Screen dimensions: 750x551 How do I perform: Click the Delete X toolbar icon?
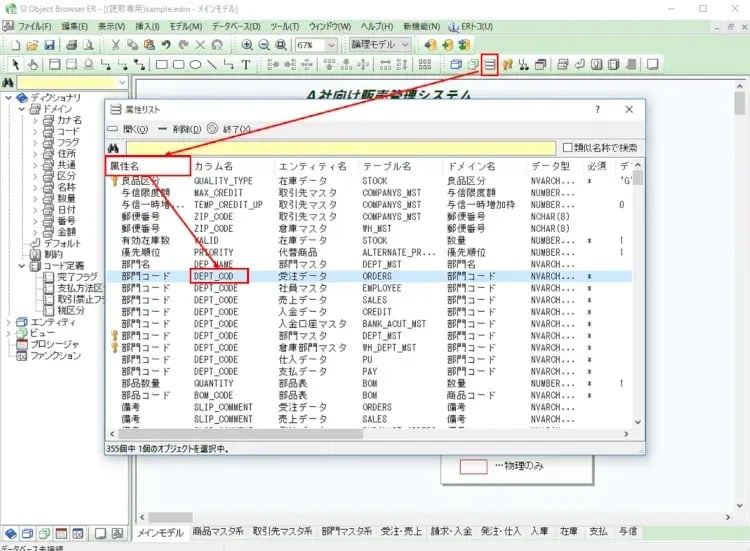[x=199, y=45]
